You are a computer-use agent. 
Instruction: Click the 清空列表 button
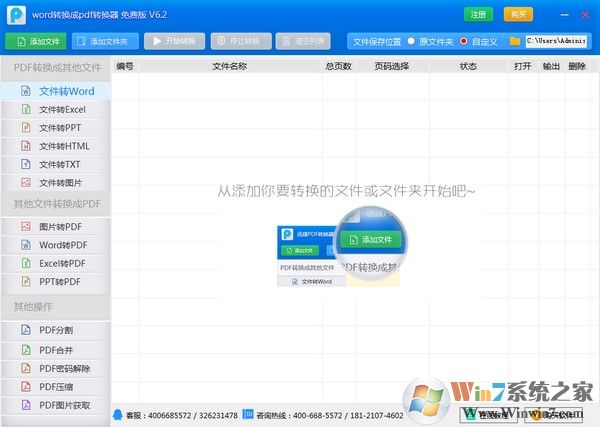click(x=303, y=41)
